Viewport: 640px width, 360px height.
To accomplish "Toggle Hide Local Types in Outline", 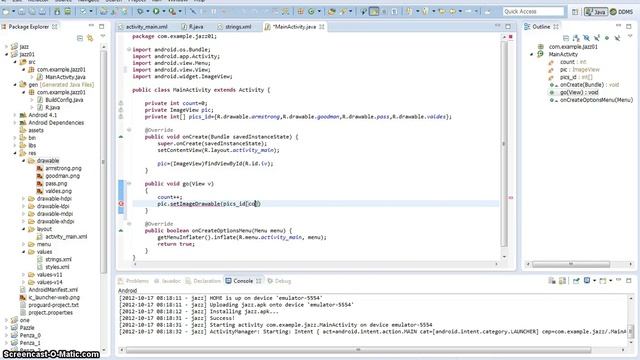I will pos(617,38).
